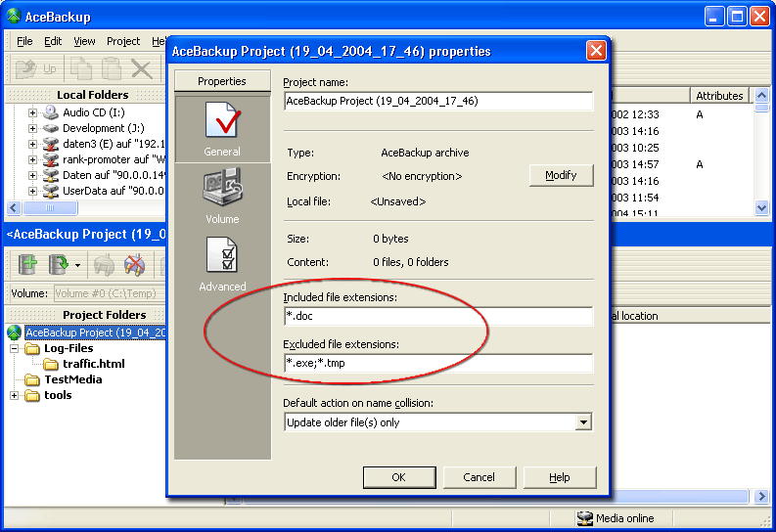Click the Development (J:) drive icon
This screenshot has width=776, height=532.
tap(51, 128)
